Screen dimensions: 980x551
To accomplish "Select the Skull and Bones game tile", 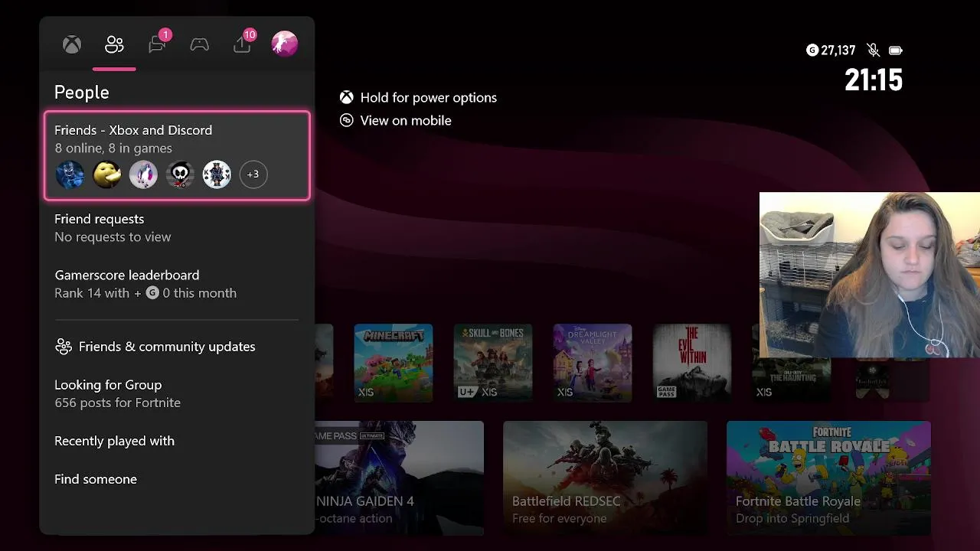I will (493, 363).
